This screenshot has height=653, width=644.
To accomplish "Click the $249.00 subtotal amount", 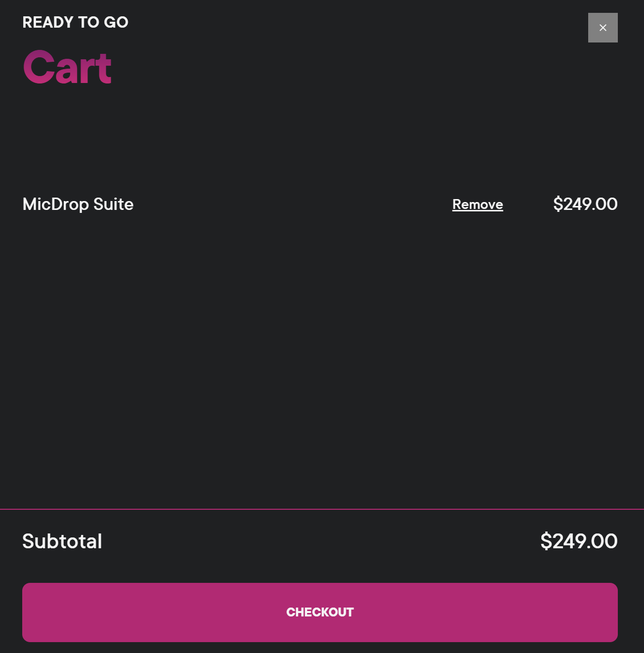I will tap(579, 541).
